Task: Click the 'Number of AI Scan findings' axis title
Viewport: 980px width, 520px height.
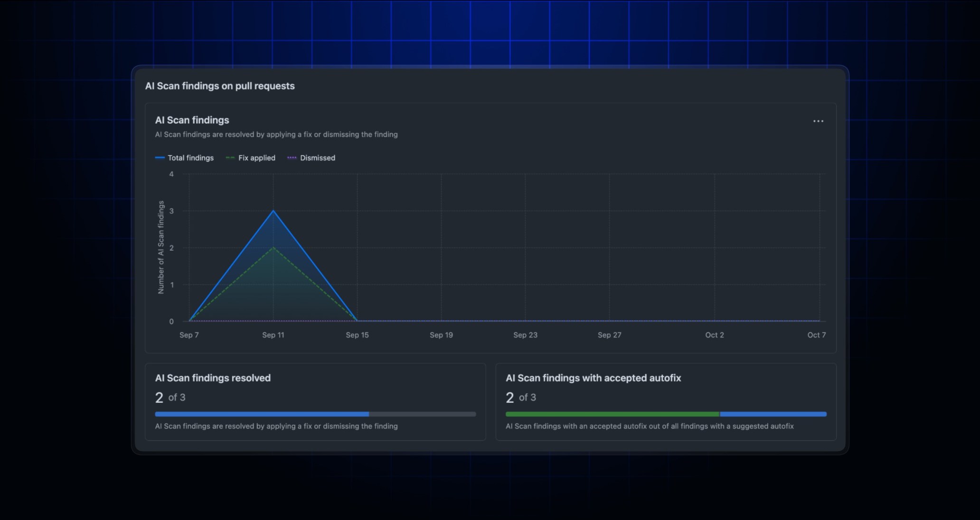Action: [x=161, y=247]
